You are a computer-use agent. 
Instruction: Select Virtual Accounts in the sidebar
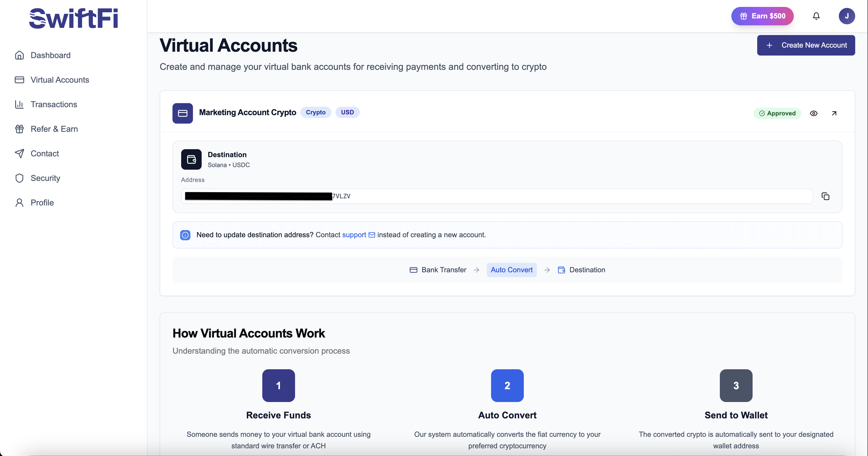click(60, 80)
